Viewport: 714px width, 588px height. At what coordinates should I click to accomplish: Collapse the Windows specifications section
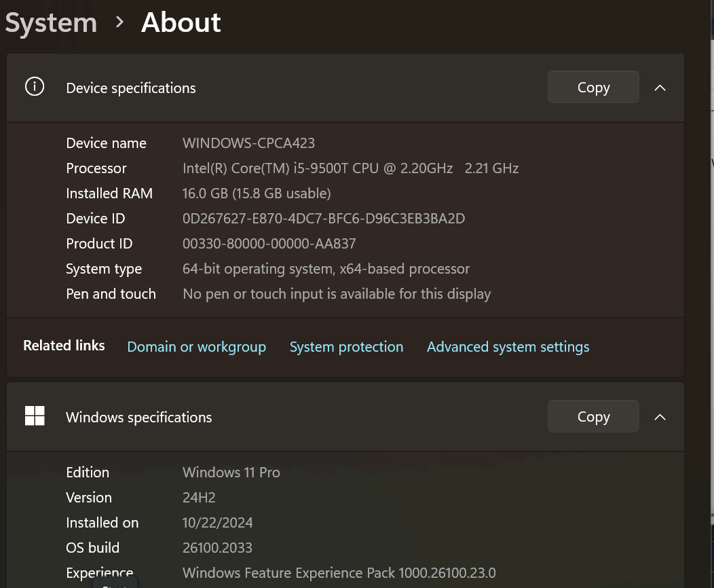coord(660,417)
